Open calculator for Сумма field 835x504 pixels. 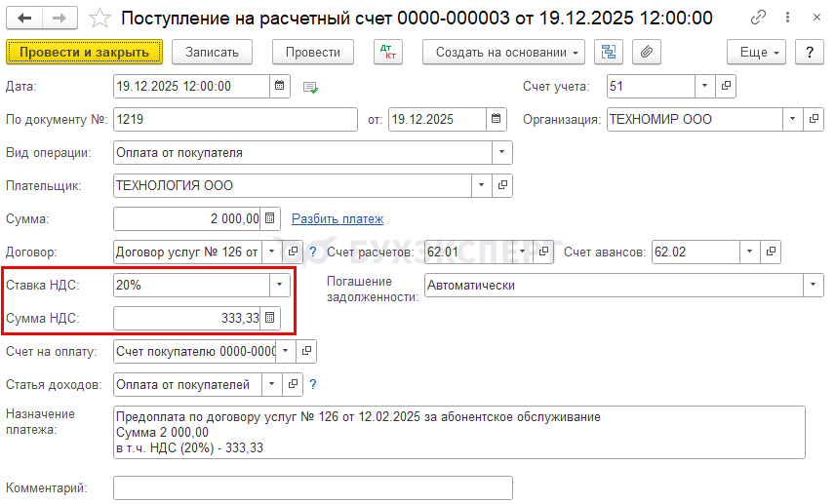coord(270,218)
